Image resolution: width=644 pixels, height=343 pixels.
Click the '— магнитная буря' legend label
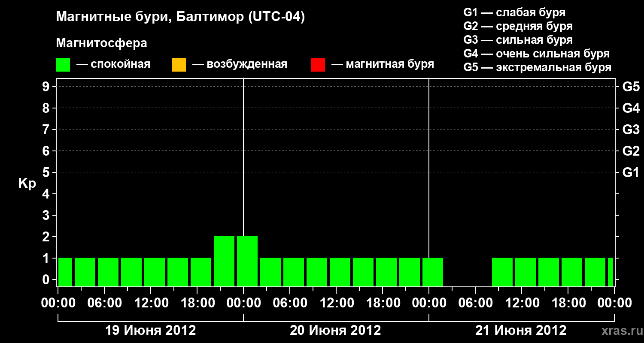[x=383, y=65]
